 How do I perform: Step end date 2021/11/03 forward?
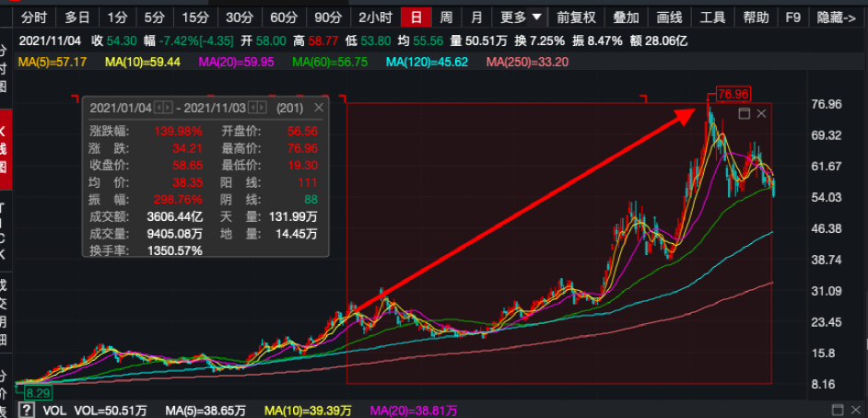[263, 108]
